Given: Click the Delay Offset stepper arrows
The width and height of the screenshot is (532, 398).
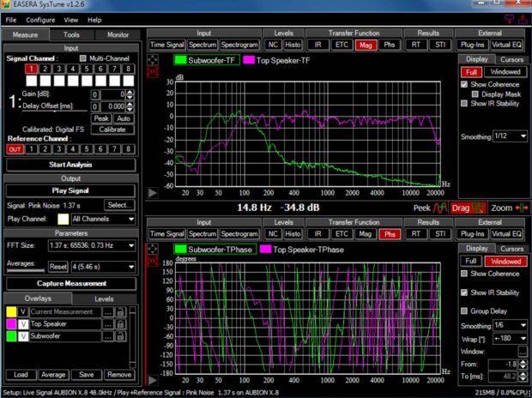Looking at the screenshot, I should pos(130,106).
